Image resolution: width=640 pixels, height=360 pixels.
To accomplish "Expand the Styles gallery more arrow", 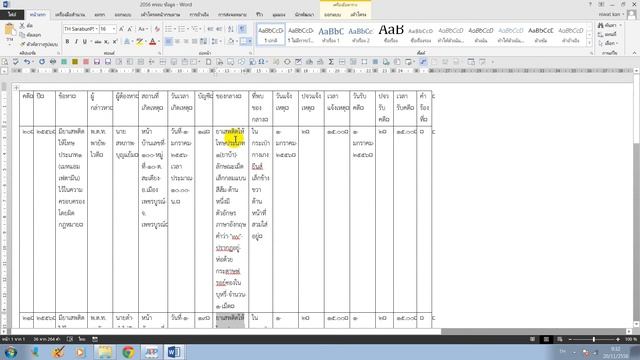I will click(x=589, y=44).
